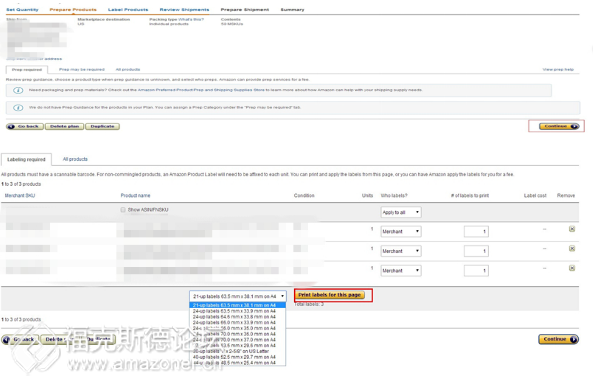Click the Product name column header

[135, 196]
